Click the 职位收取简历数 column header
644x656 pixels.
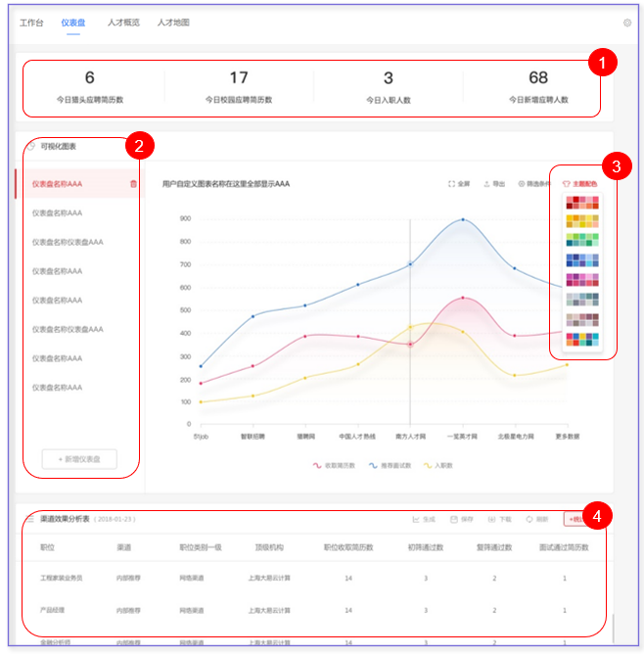pos(348,547)
